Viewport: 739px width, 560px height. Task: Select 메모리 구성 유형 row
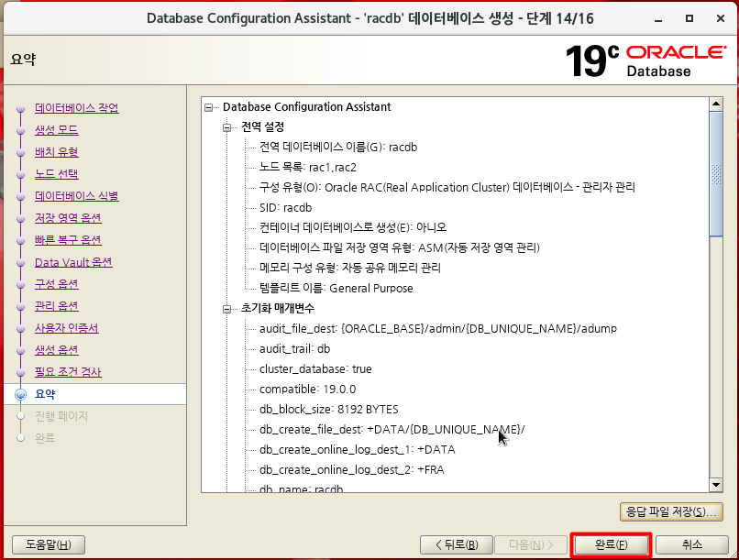349,268
